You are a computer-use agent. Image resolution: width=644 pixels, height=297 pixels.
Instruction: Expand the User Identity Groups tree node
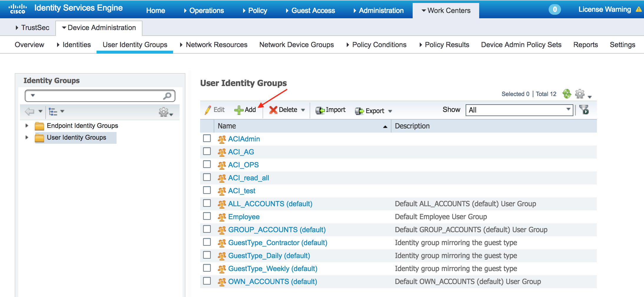pyautogui.click(x=27, y=138)
